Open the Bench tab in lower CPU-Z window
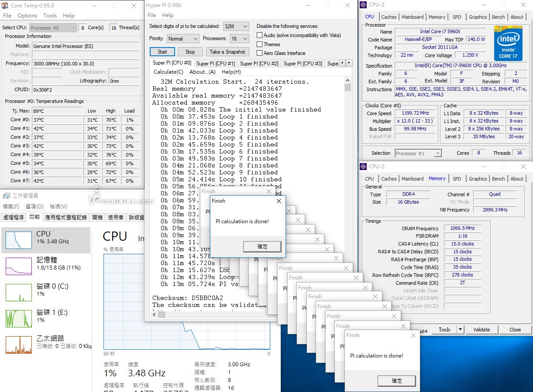Screen dimensions: 533x392 tap(498, 179)
